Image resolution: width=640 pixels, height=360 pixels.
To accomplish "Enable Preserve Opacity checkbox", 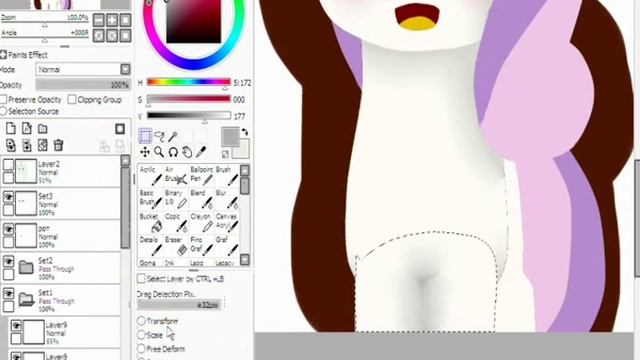I will (3, 100).
